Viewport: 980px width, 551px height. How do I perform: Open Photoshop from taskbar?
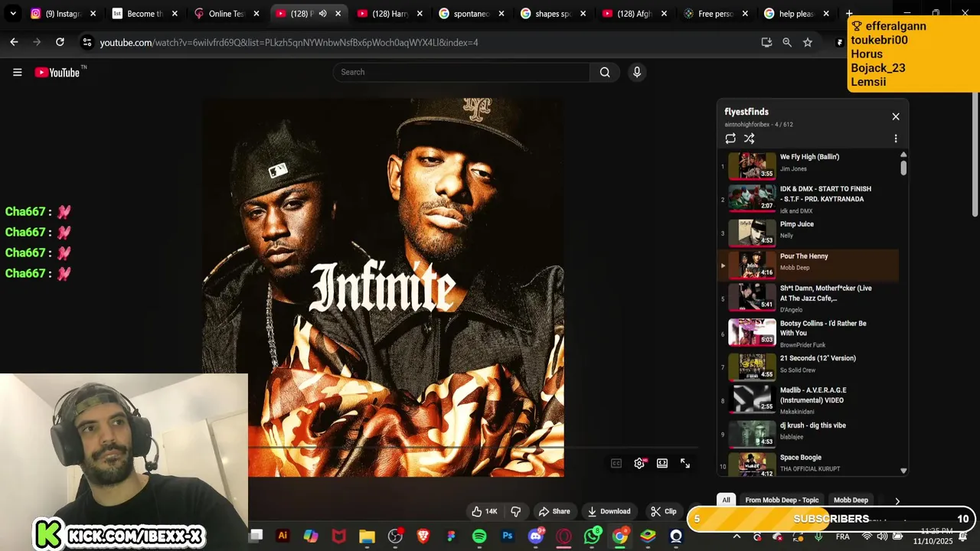tap(508, 536)
